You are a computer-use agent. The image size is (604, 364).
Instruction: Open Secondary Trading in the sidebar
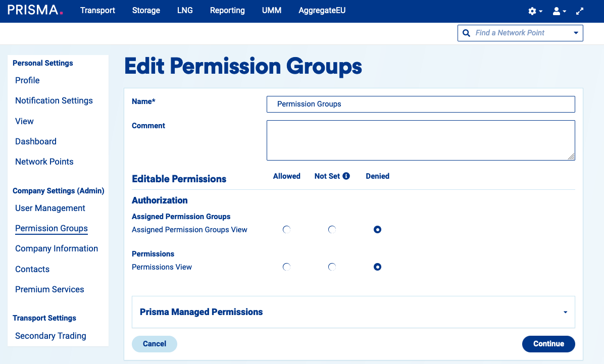[x=51, y=336]
